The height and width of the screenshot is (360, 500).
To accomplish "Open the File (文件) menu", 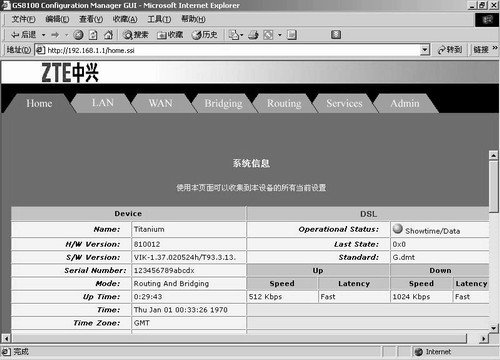I will click(24, 19).
